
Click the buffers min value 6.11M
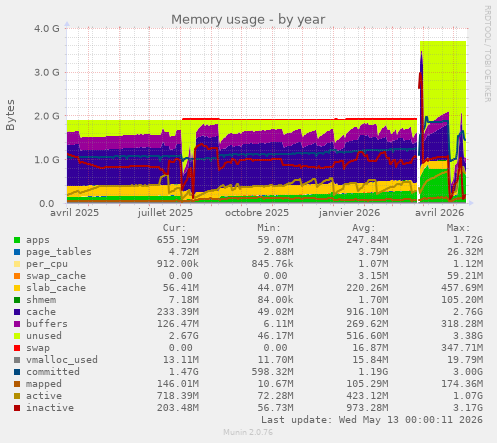pyautogui.click(x=278, y=324)
